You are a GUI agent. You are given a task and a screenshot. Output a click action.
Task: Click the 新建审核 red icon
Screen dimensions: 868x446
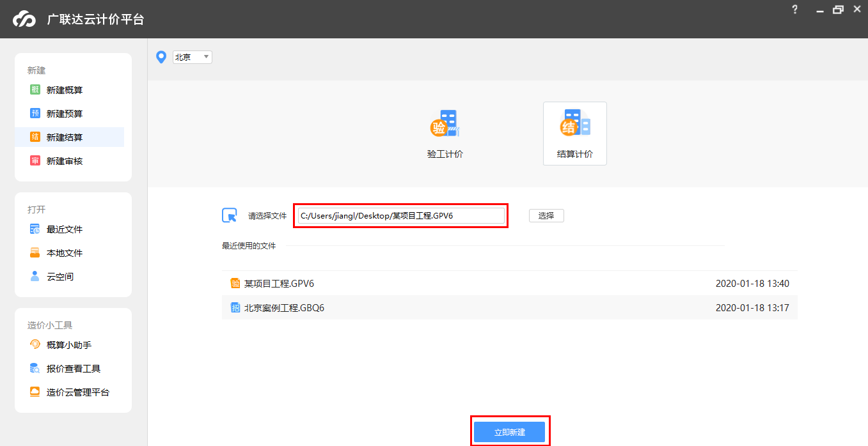[x=35, y=161]
